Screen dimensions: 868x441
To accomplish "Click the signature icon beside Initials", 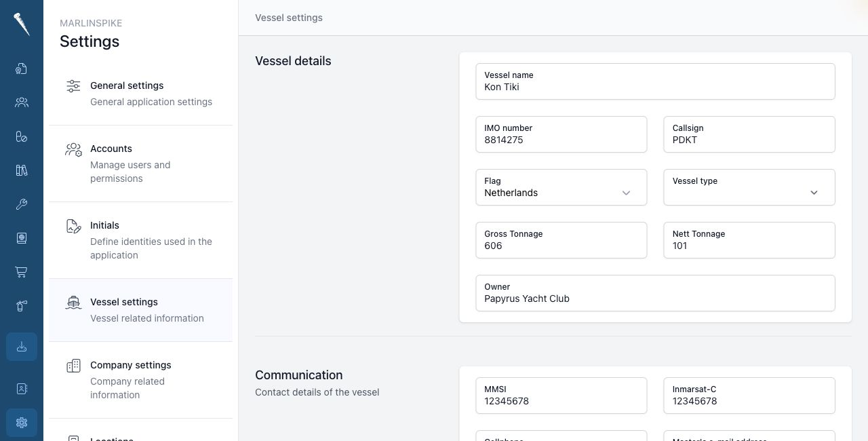I will 73,226.
